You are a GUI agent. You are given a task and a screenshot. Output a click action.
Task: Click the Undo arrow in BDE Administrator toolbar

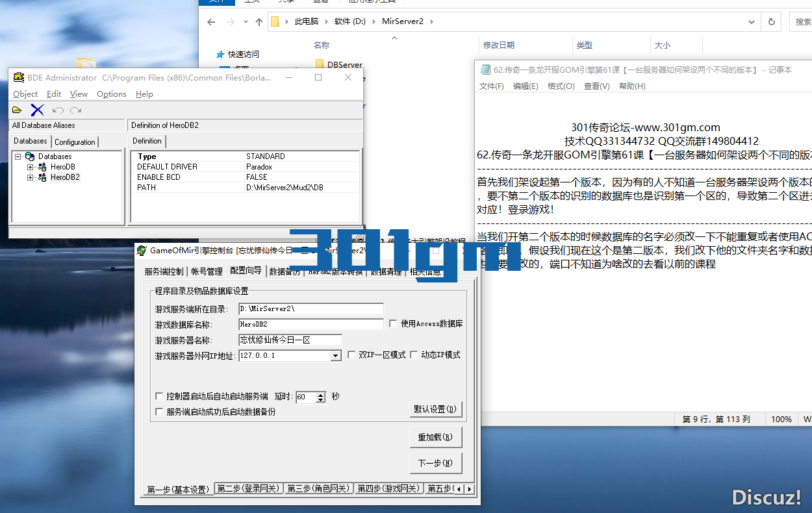click(58, 110)
